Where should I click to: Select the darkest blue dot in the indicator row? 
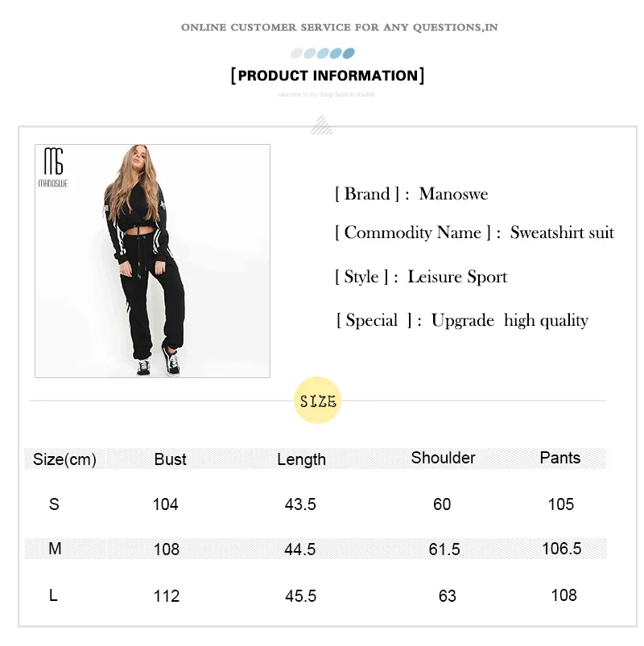[x=349, y=53]
